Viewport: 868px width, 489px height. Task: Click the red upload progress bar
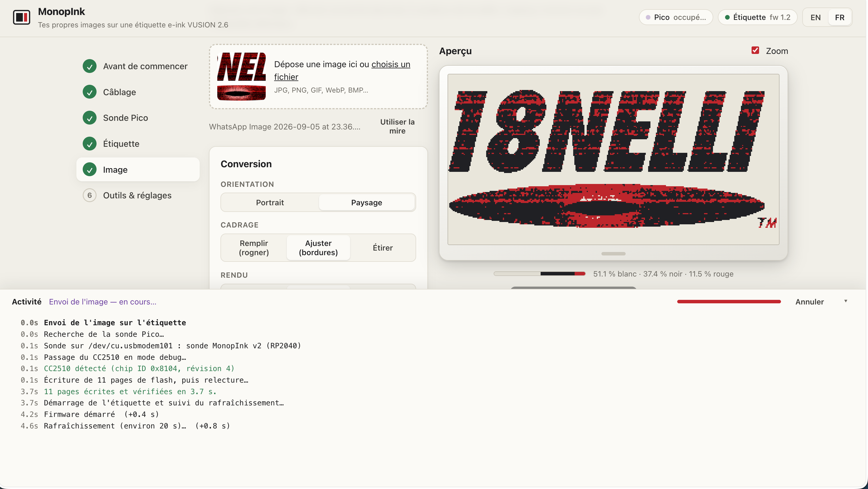click(x=729, y=302)
